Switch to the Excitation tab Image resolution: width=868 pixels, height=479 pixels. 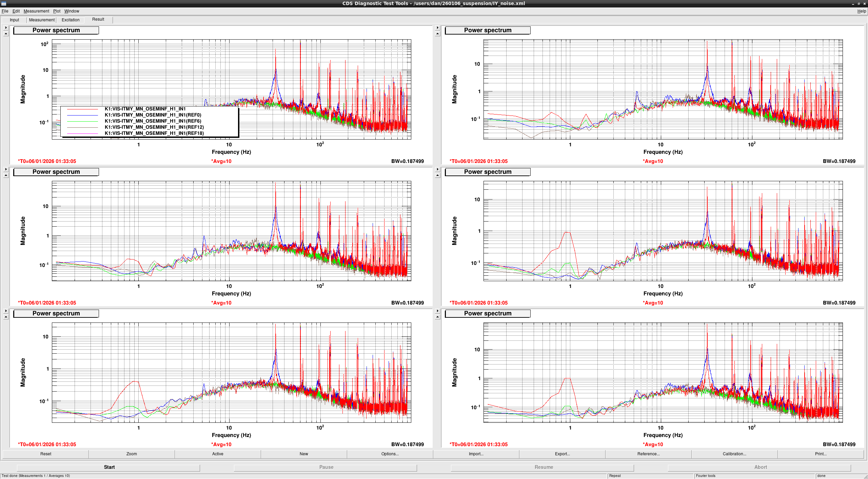point(71,20)
